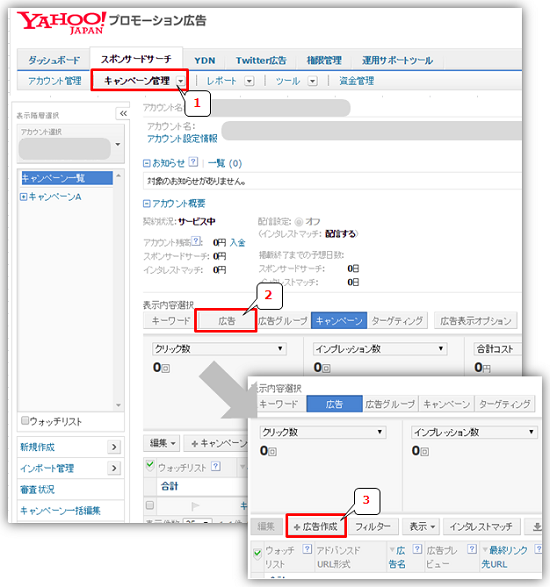Click the help icon next to ウォッチリスト column

(215, 466)
